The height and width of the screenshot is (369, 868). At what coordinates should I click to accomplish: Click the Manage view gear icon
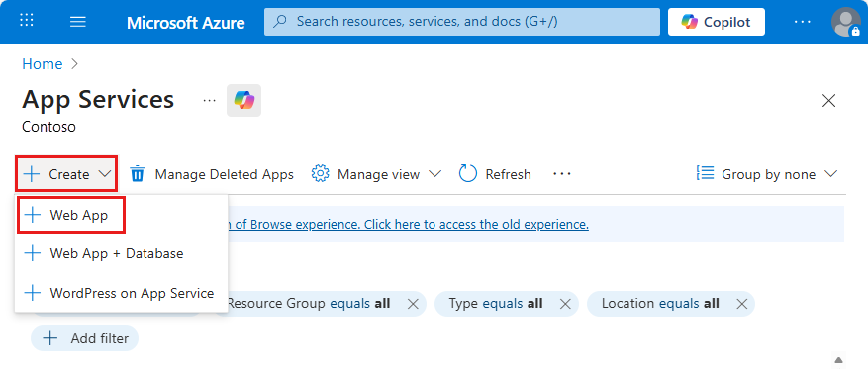(x=320, y=174)
